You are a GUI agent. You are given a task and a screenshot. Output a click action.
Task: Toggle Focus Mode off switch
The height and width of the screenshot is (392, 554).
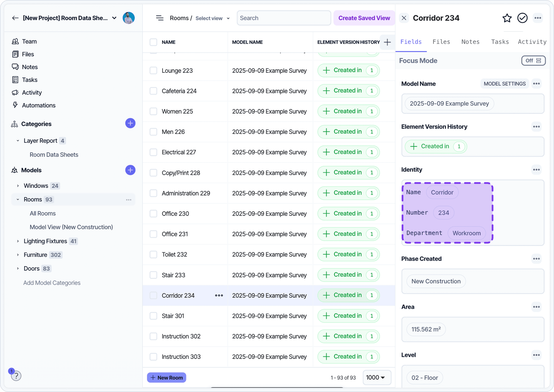coord(533,61)
